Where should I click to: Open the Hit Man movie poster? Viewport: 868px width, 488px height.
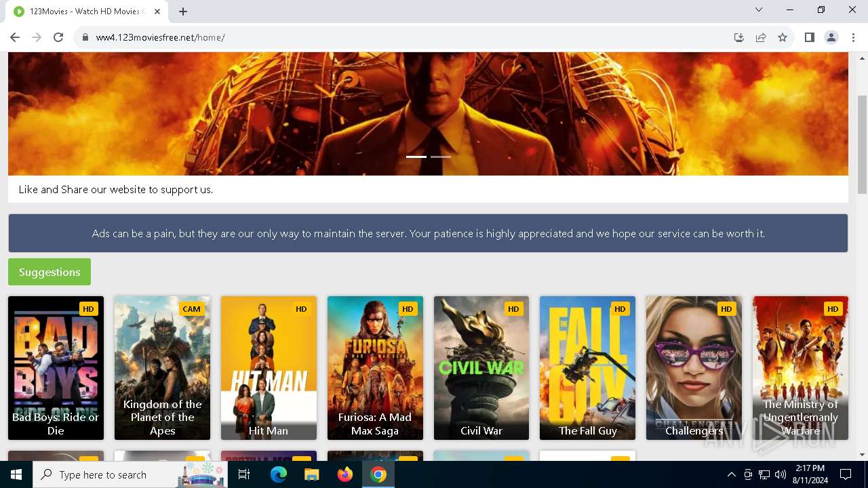(269, 368)
